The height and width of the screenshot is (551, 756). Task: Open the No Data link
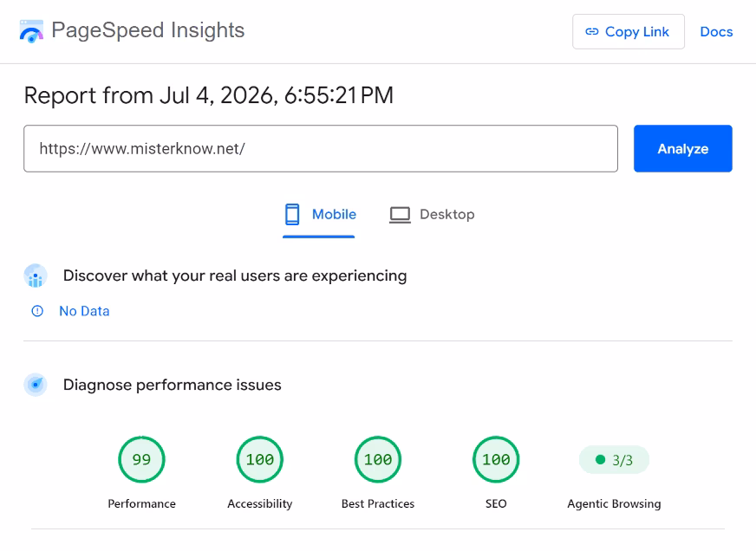[x=84, y=311]
